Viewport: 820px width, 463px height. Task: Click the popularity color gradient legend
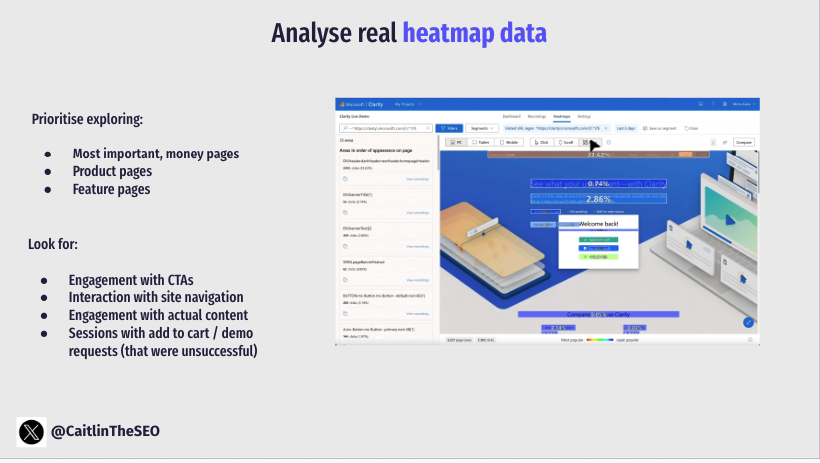(599, 340)
